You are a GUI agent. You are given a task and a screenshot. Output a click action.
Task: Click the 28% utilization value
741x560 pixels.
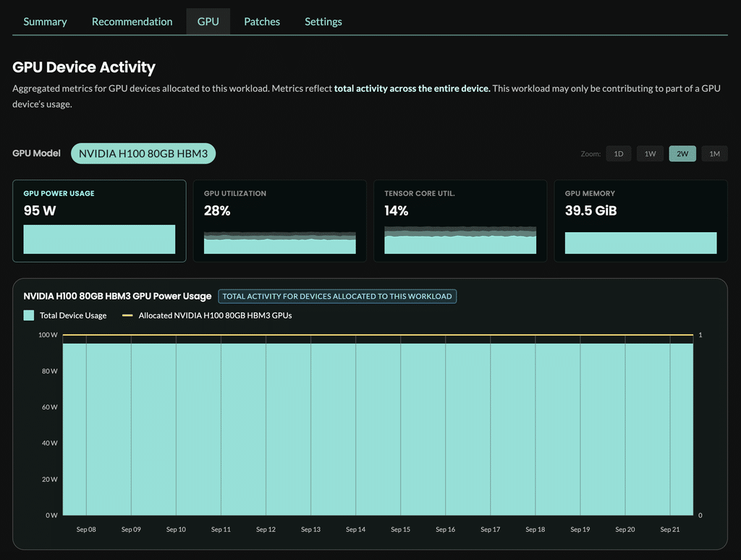(x=217, y=211)
